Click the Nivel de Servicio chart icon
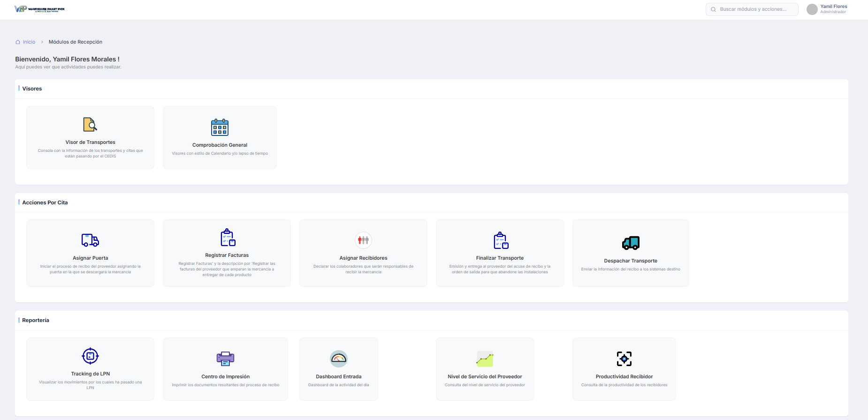868x420 pixels. [485, 359]
